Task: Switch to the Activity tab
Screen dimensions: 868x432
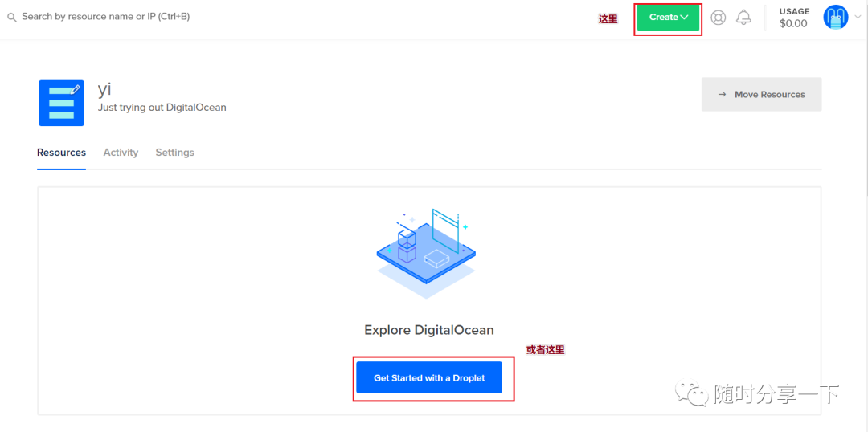Action: point(121,153)
